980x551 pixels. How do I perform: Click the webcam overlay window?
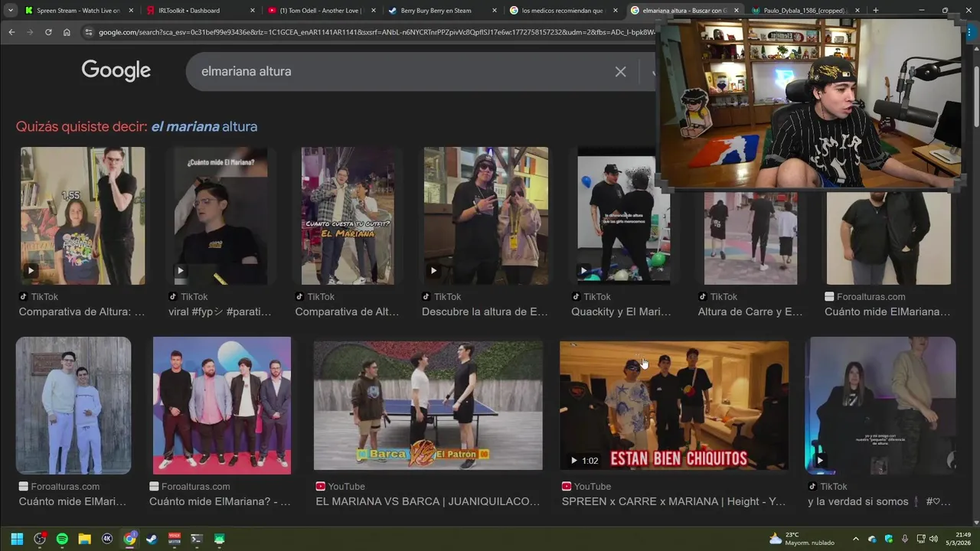click(x=810, y=103)
